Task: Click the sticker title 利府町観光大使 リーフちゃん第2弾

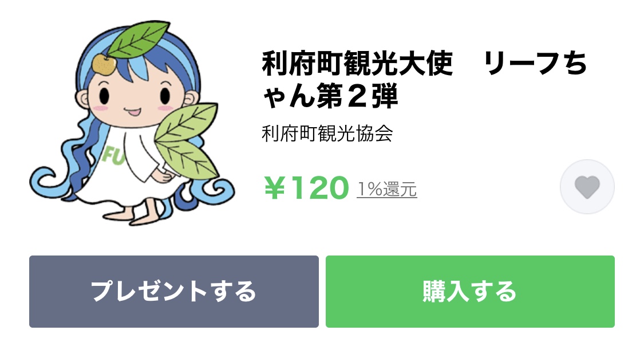Action: point(425,80)
